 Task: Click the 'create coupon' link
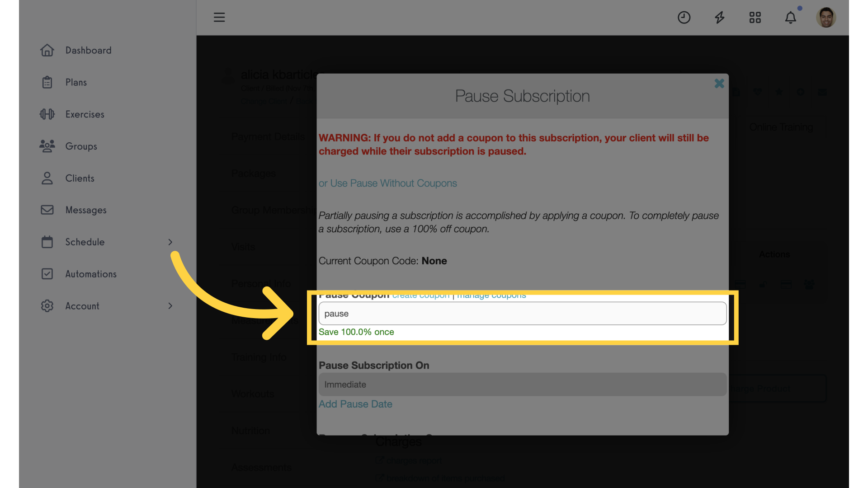tap(420, 294)
